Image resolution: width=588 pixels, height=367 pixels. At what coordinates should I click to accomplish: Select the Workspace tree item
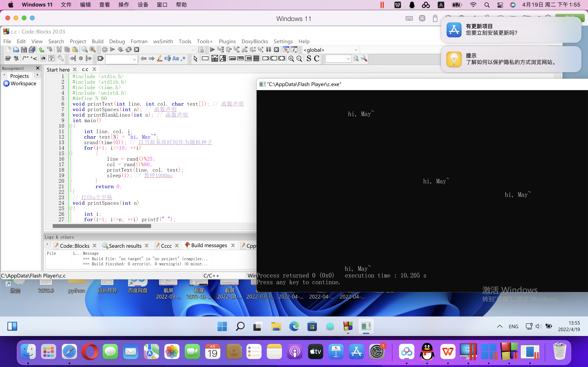[x=23, y=84]
